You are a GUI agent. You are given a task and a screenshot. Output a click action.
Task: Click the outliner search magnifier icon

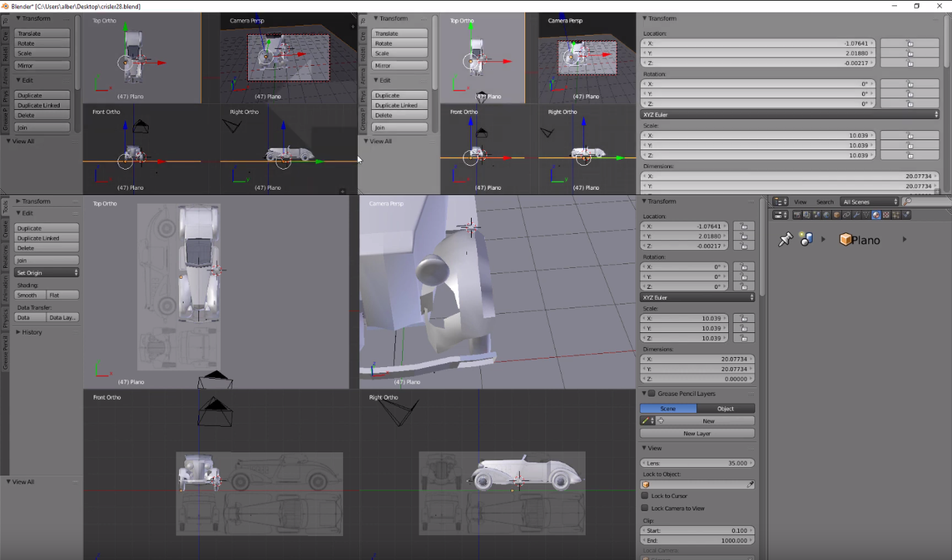click(908, 201)
